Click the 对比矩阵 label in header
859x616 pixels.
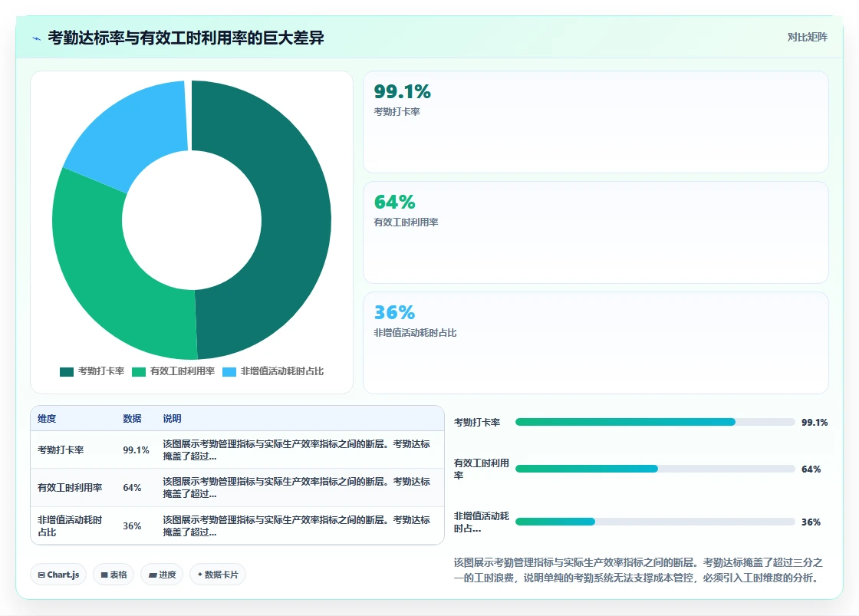(807, 38)
